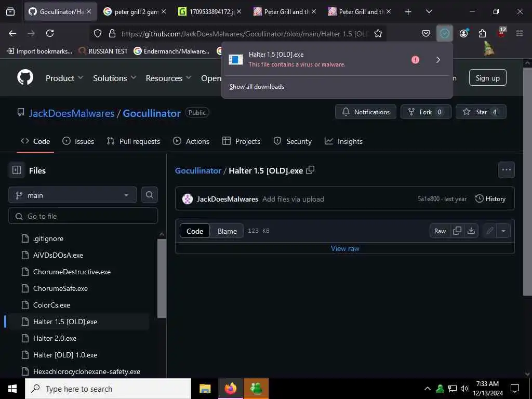This screenshot has width=532, height=399.
Task: Copy raw file icon next to Raw
Action: click(457, 231)
